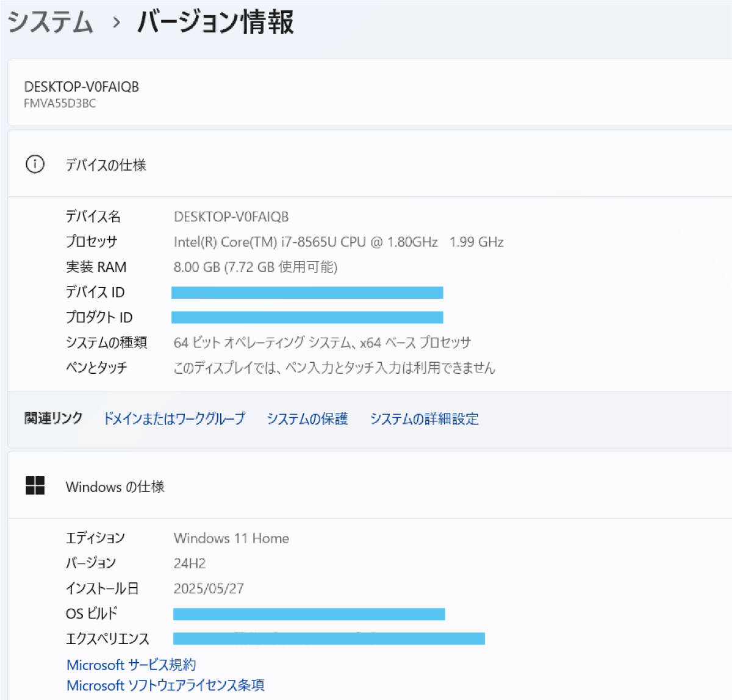Click the エクスペリエンス label
This screenshot has width=732, height=700.
click(107, 638)
